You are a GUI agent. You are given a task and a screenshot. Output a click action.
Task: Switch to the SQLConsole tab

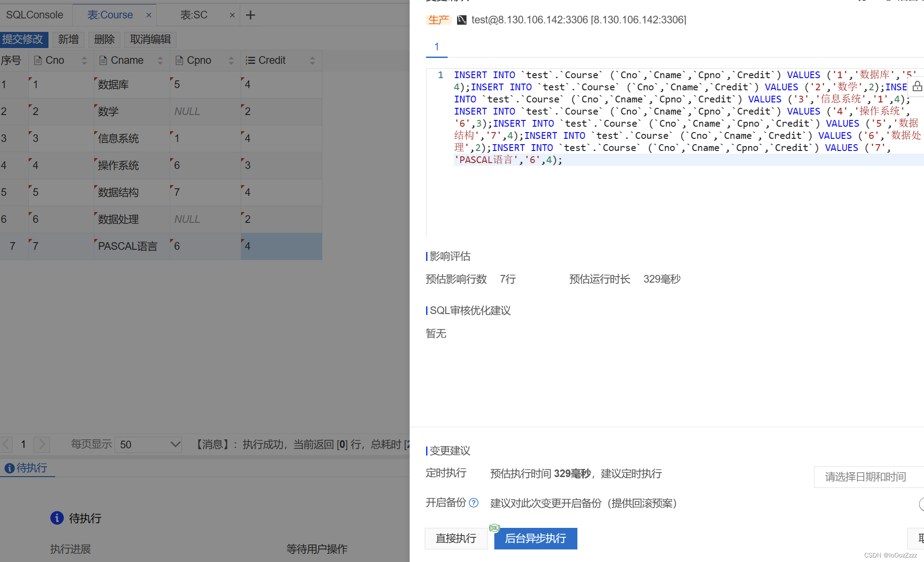[x=35, y=15]
